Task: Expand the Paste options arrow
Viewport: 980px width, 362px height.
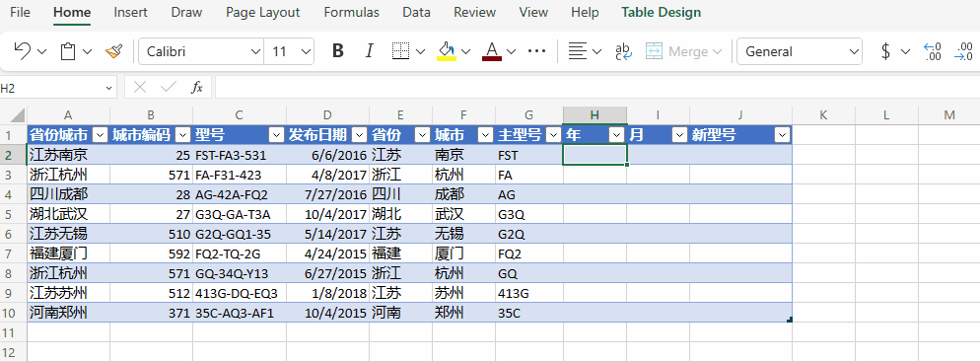Action: point(87,51)
